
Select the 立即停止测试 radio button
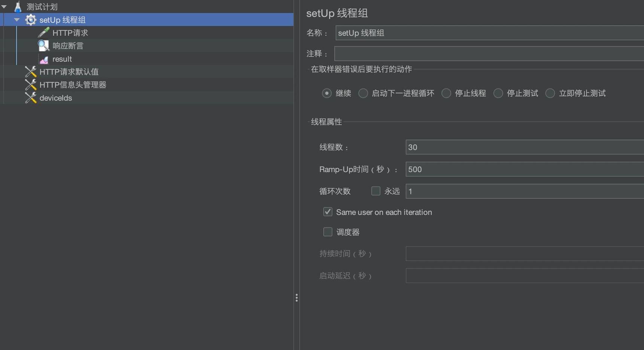(550, 93)
